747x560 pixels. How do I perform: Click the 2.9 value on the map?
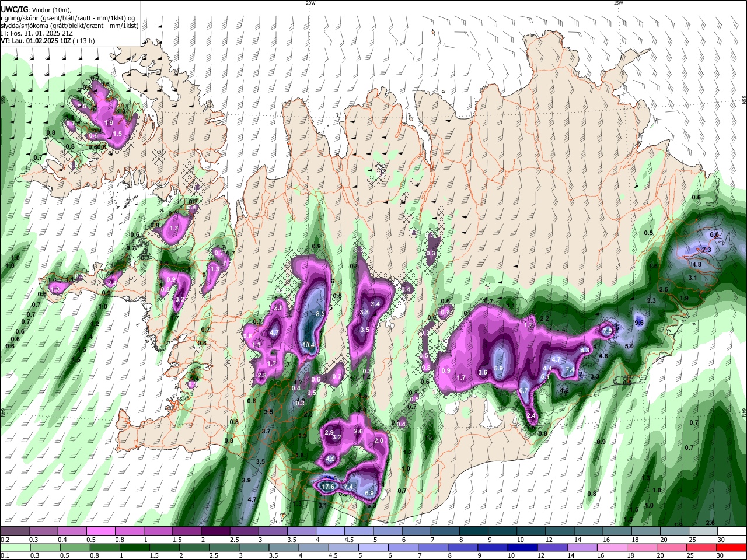point(329,432)
